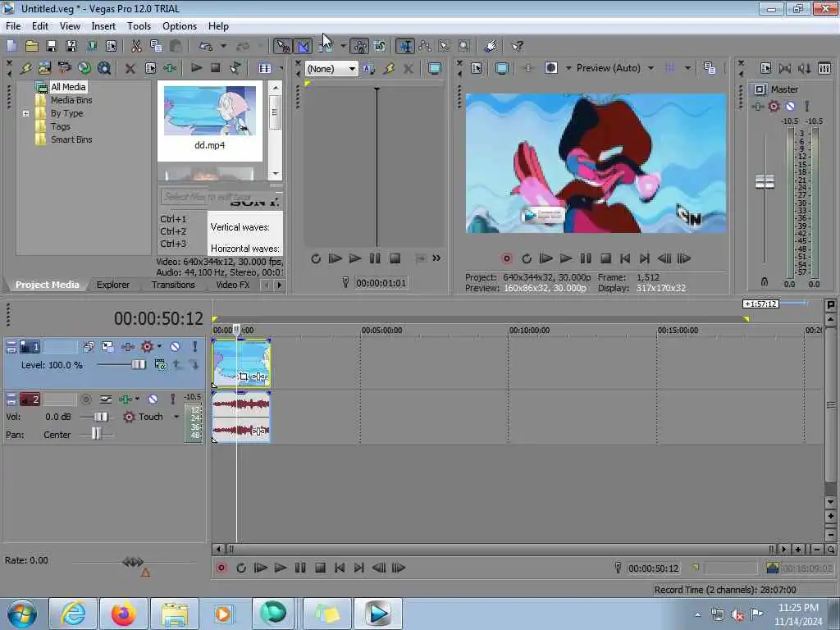The height and width of the screenshot is (630, 840).
Task: Click Track FX icon on audio track 2
Action: point(125,399)
